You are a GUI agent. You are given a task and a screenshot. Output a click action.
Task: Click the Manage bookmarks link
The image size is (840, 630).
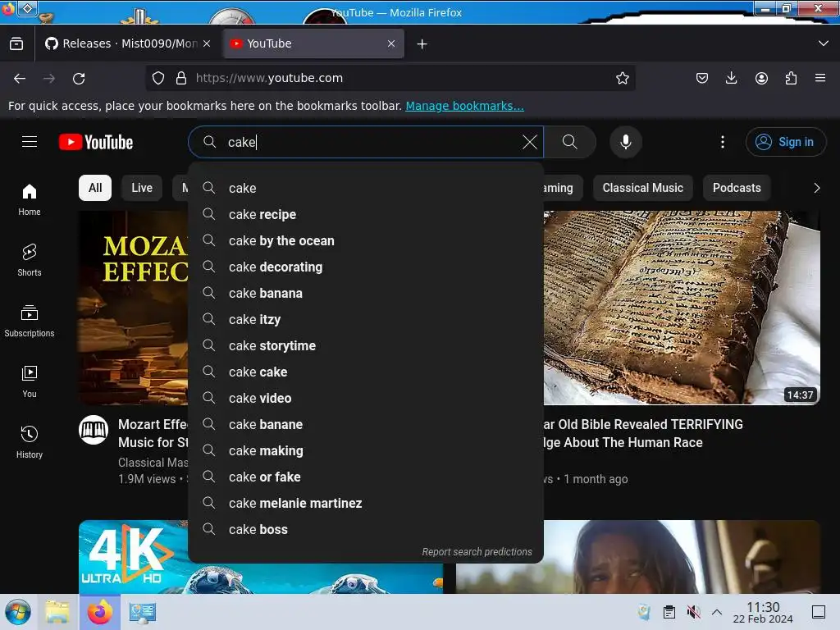464,106
